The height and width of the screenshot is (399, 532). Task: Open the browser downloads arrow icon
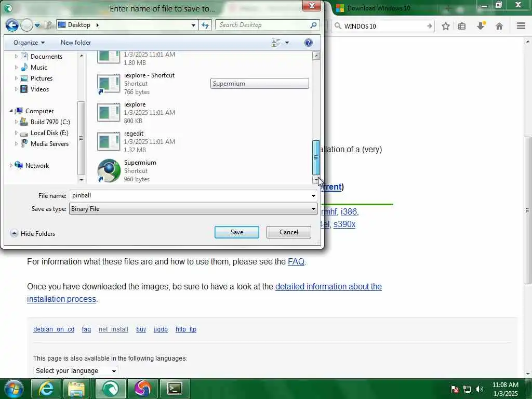[x=481, y=26]
